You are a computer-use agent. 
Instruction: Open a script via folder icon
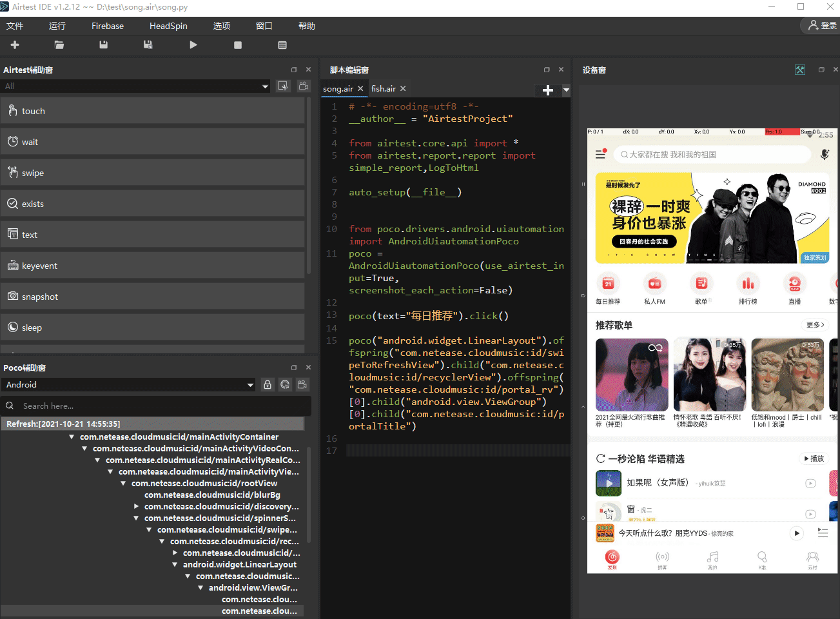coord(59,45)
